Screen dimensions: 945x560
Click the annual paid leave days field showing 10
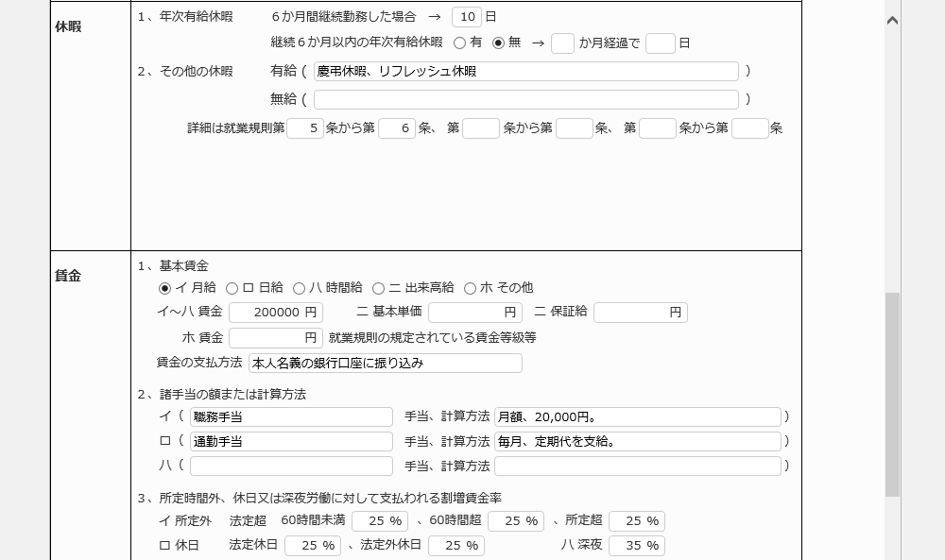click(x=467, y=17)
